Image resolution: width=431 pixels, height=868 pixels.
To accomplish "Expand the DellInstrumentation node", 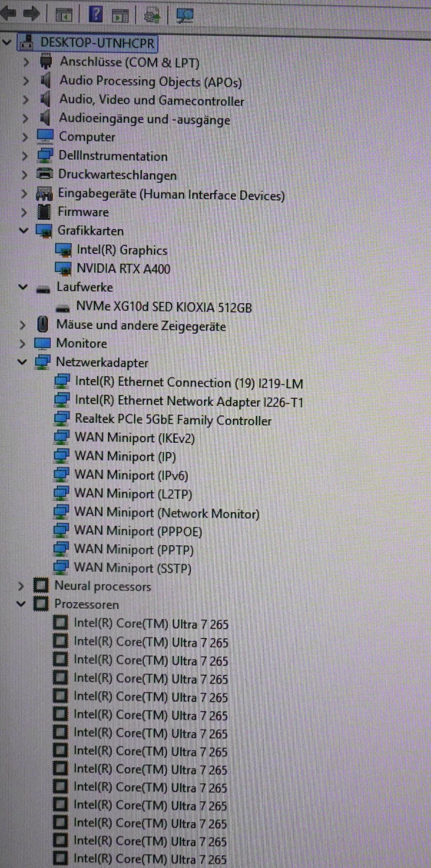I will 24,156.
